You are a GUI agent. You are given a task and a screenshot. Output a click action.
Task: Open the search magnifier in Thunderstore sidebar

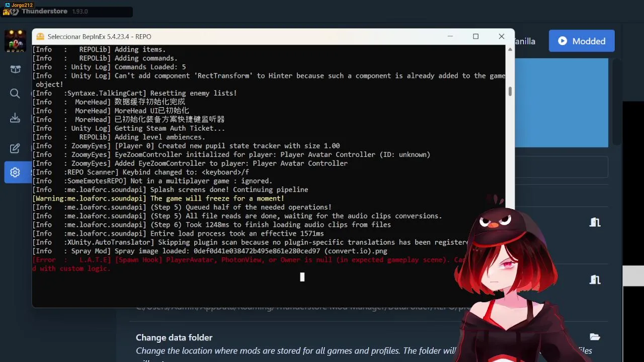15,94
